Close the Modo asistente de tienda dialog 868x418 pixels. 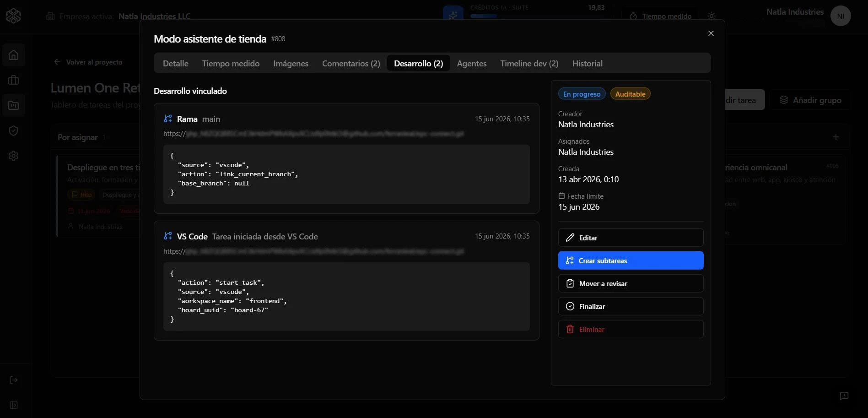click(x=711, y=33)
